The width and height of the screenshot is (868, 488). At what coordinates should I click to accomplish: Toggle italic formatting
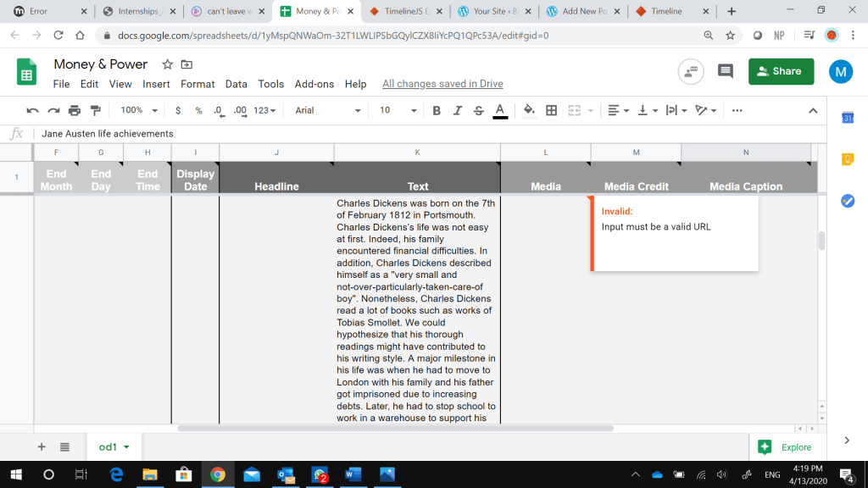458,110
